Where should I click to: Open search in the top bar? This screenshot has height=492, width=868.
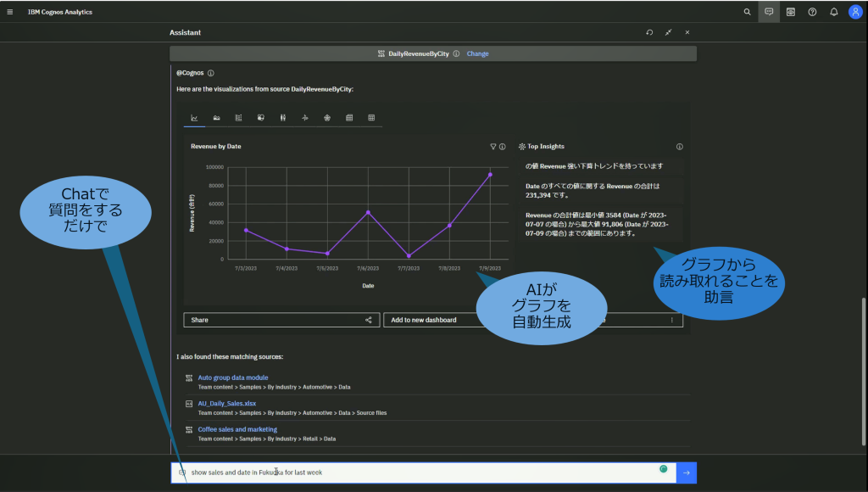click(748, 12)
